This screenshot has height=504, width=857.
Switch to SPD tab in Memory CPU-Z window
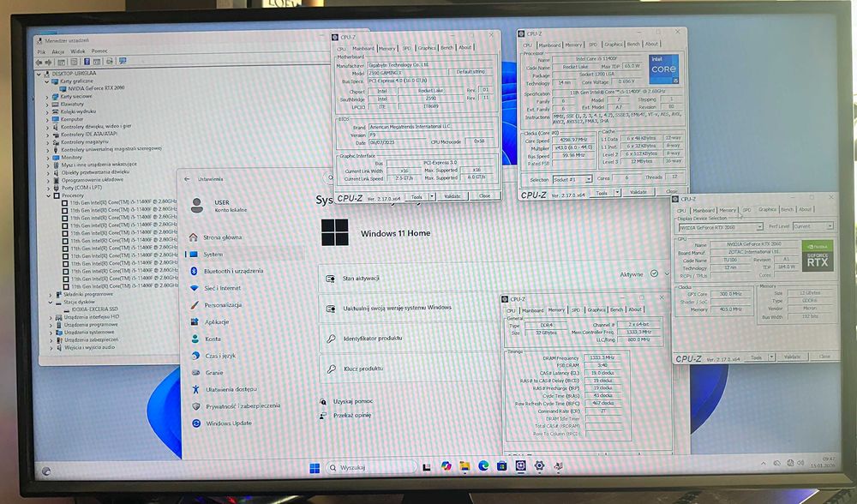(576, 309)
